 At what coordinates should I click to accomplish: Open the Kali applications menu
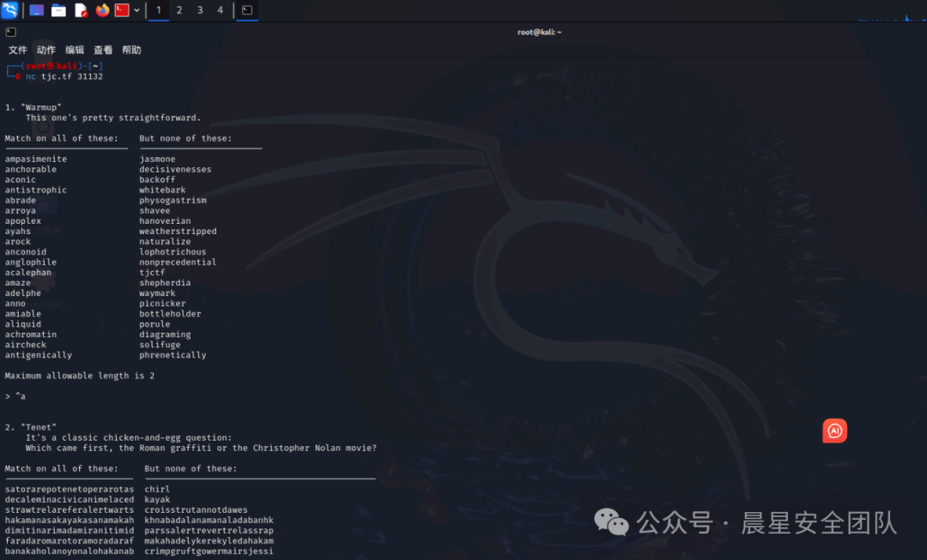point(9,10)
